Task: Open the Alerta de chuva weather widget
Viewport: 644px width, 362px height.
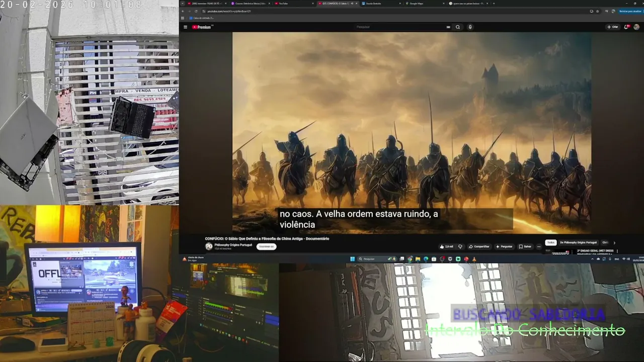Action: (193, 259)
